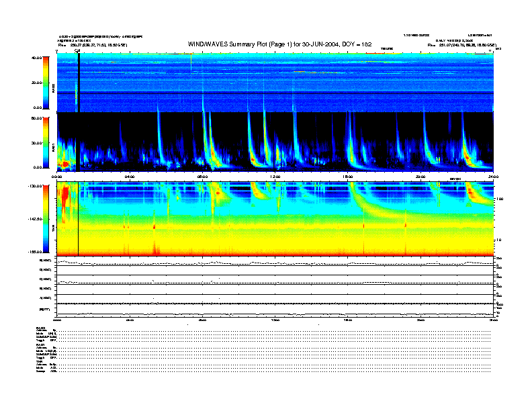532x411 pixels.
Task: Click the intense red burst at far left of bottom spectrogram
Action: click(x=65, y=199)
